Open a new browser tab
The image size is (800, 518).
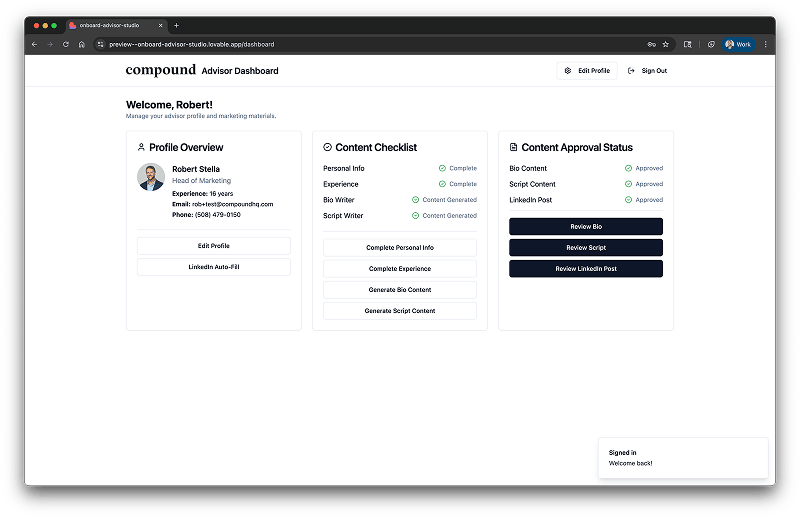(176, 25)
